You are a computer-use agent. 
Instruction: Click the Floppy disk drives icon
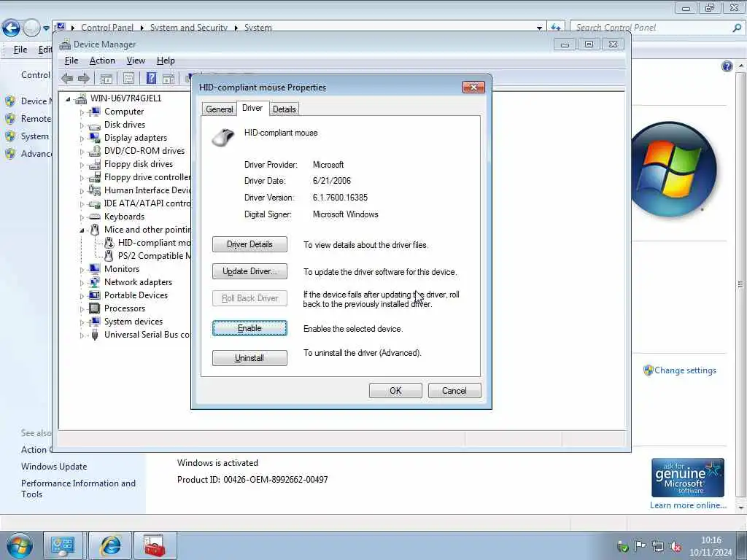click(95, 164)
